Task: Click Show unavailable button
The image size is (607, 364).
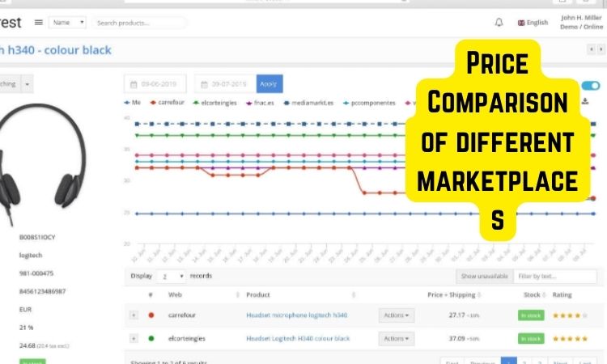Action: tap(484, 276)
